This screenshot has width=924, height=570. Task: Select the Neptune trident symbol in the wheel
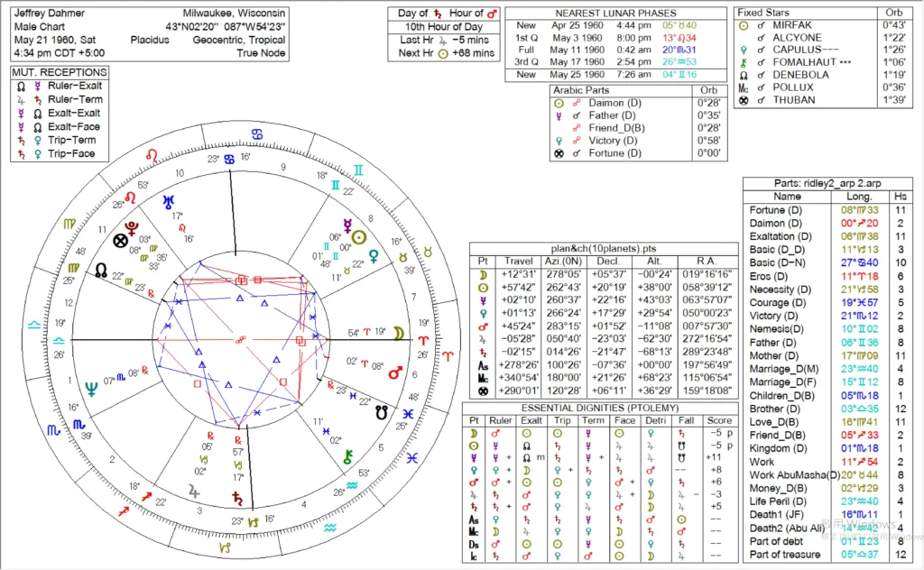click(x=90, y=389)
